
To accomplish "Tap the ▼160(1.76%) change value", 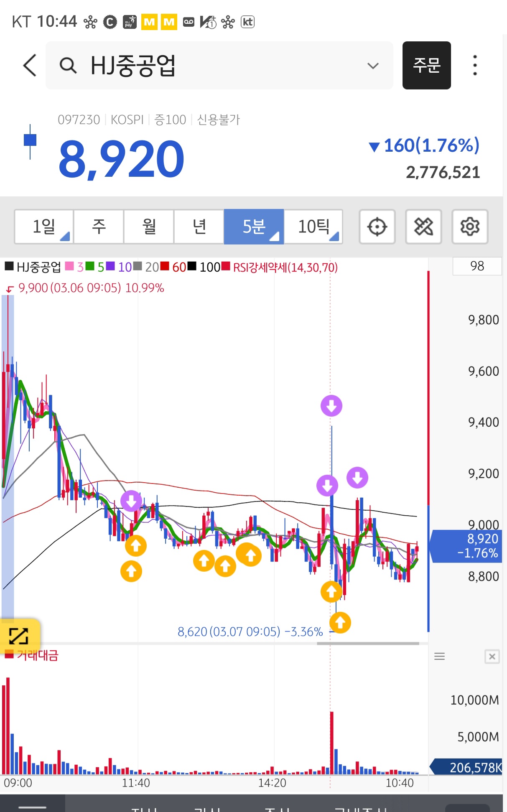I will pyautogui.click(x=424, y=145).
